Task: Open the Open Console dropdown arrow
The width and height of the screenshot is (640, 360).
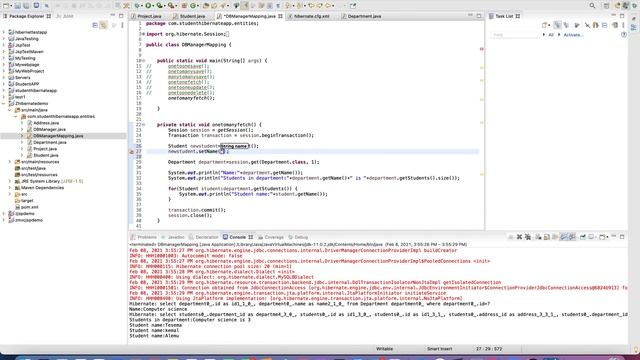Action: click(607, 237)
